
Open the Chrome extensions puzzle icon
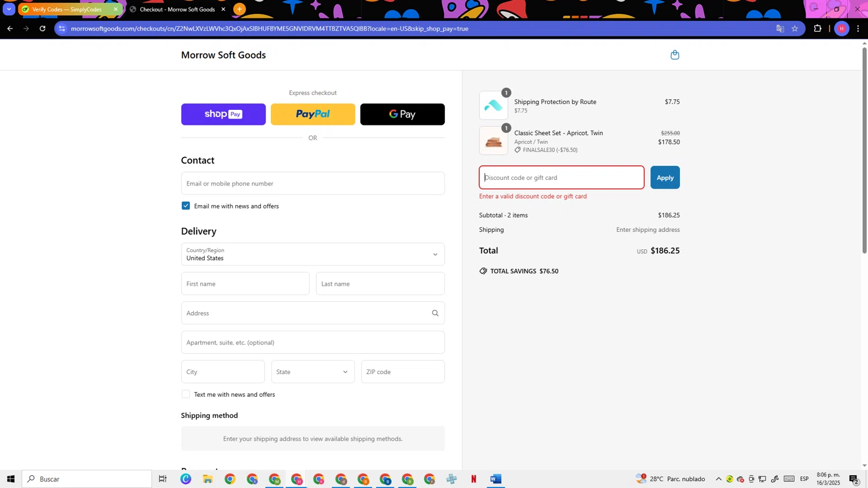818,28
